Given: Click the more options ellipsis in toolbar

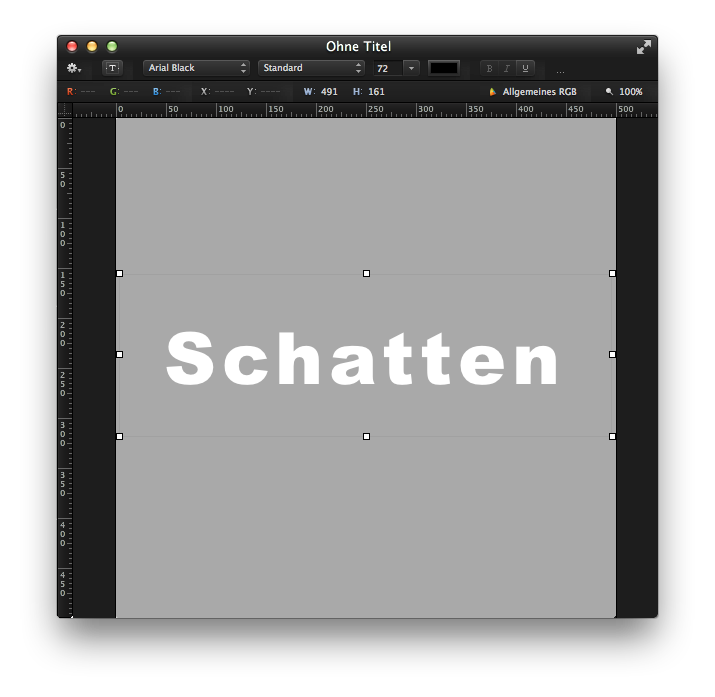Looking at the screenshot, I should [x=560, y=71].
